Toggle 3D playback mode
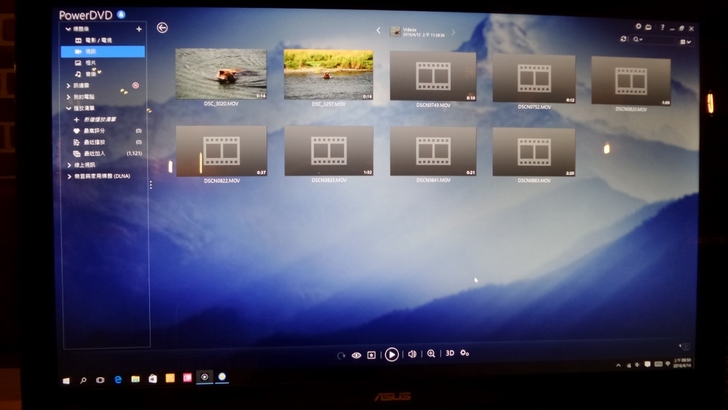 (450, 353)
